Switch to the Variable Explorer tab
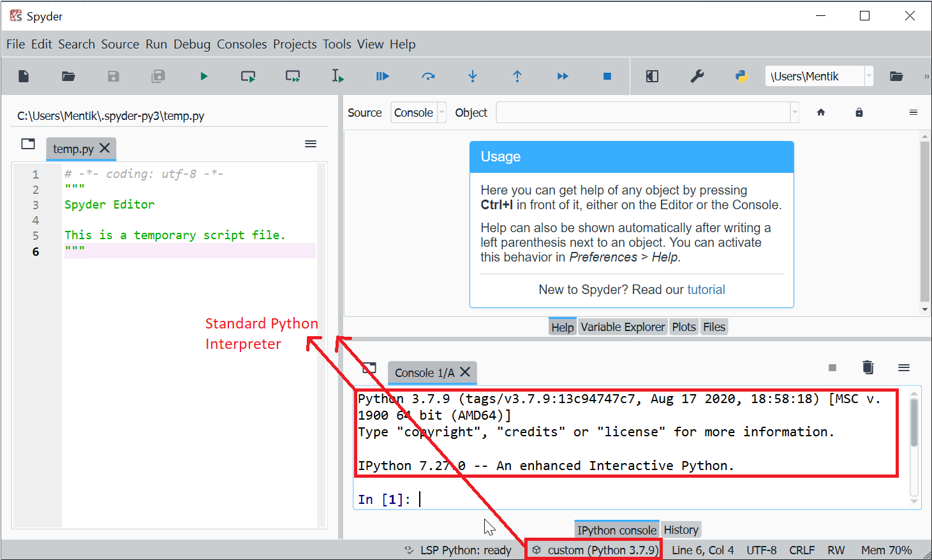This screenshot has height=560, width=932. coord(623,326)
